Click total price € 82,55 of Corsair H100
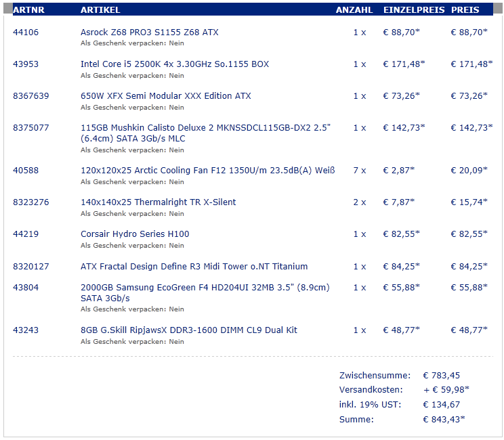 469,234
